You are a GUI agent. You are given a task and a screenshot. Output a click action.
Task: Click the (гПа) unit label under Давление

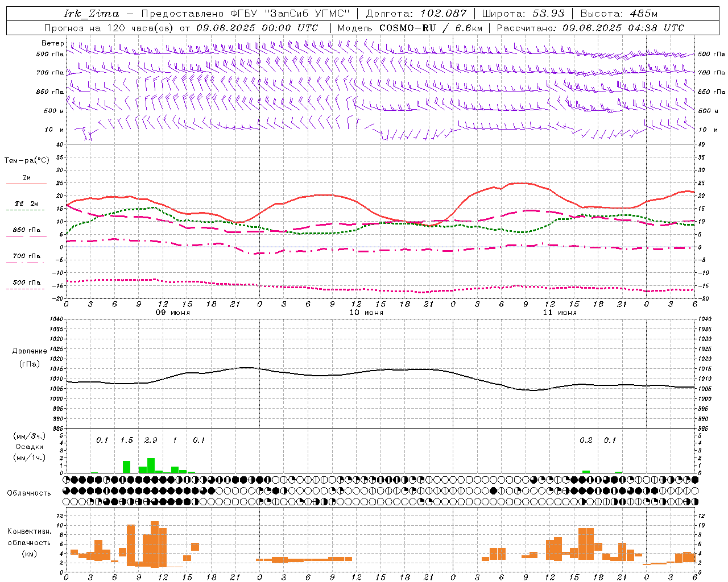(30, 364)
